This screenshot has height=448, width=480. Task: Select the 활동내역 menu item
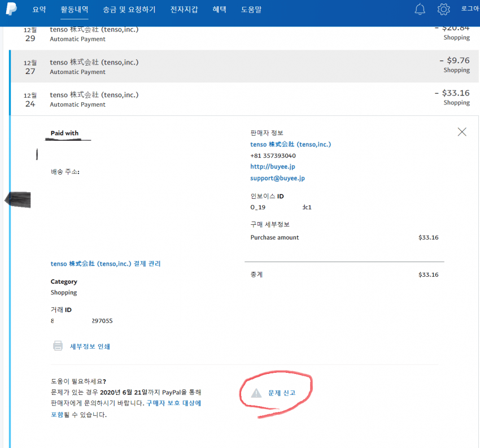pos(75,10)
